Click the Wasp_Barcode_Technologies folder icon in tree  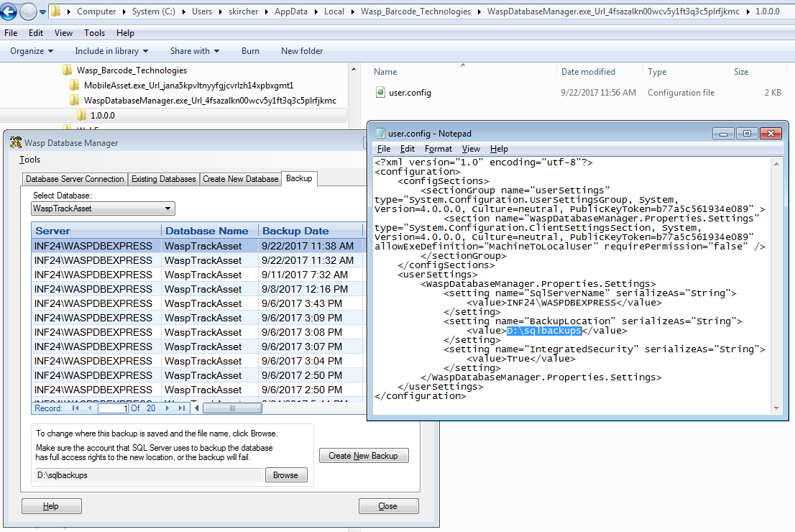tap(68, 70)
